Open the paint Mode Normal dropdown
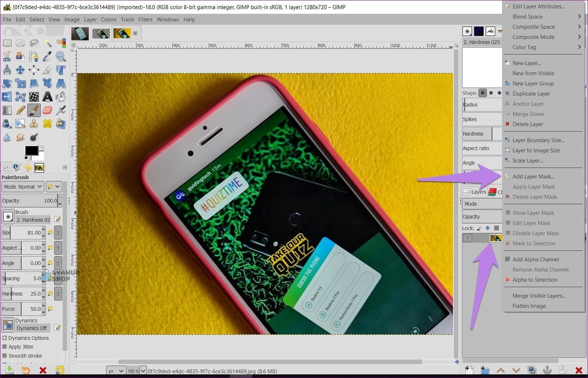The image size is (588, 378). point(23,186)
